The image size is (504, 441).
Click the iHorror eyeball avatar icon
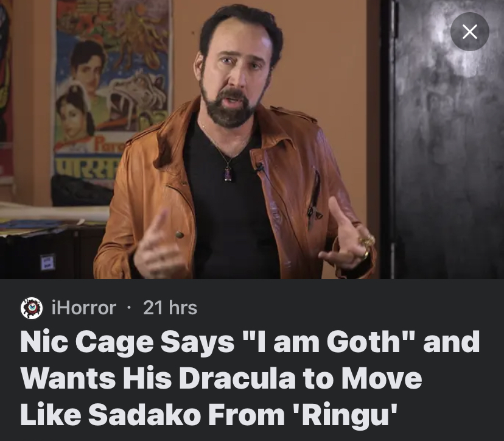[x=32, y=308]
